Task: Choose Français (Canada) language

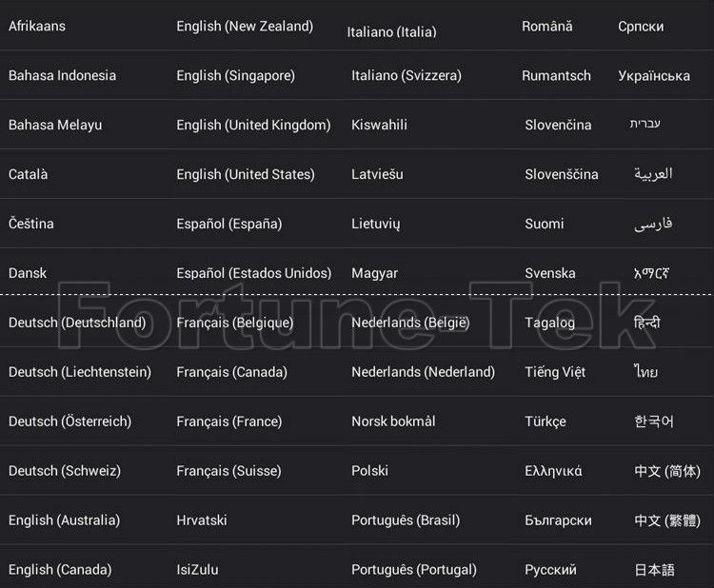Action: [x=231, y=372]
